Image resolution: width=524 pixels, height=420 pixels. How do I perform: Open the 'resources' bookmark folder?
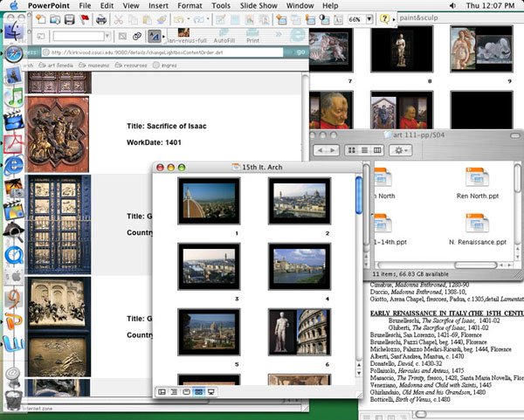(131, 65)
